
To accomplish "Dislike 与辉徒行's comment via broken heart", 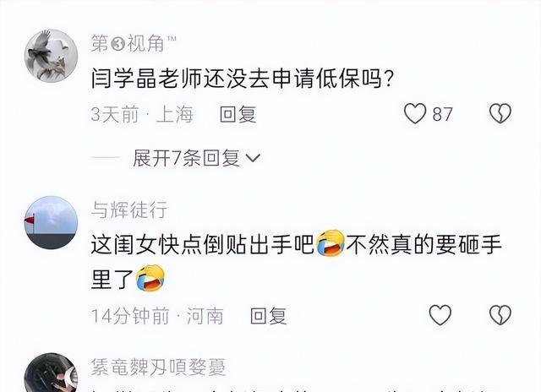I will tap(500, 315).
